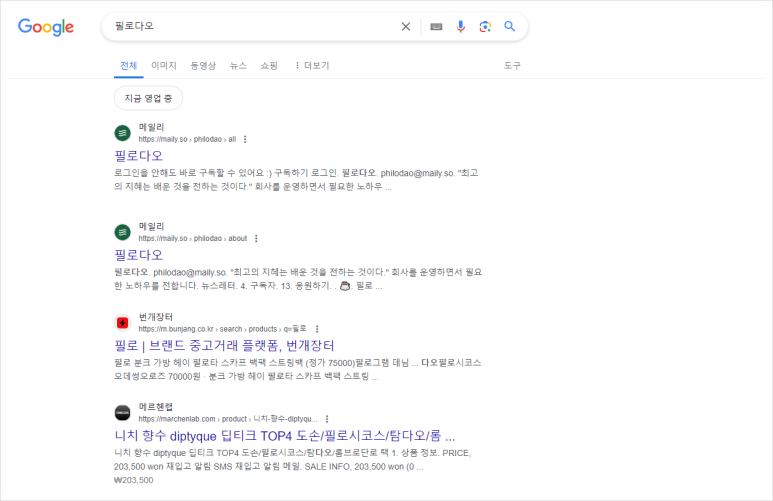Open the more options dots for maily.so philodao all
Screen dimensions: 773x501
pos(245,140)
